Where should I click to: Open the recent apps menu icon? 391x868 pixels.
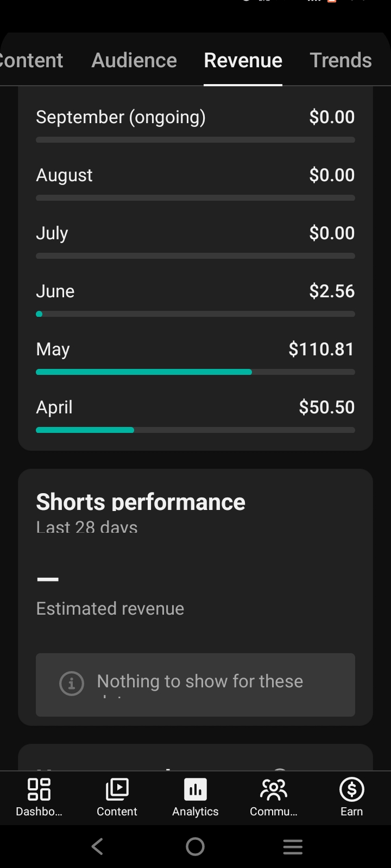(293, 847)
